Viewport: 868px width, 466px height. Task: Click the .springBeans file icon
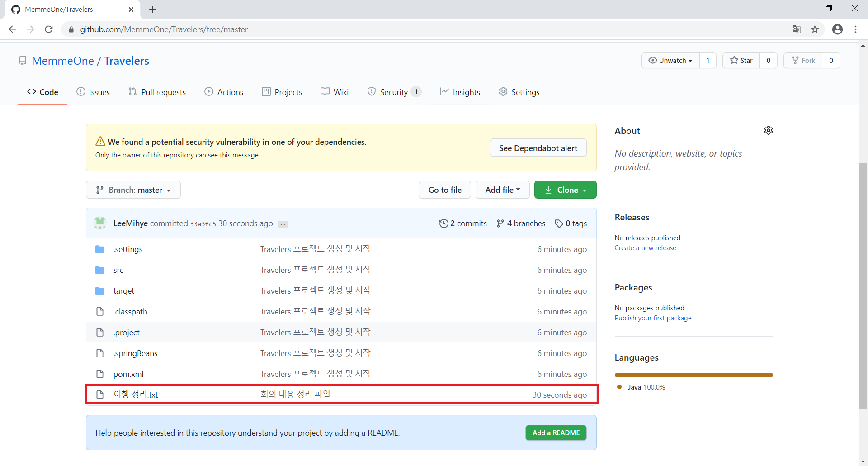[x=100, y=353]
